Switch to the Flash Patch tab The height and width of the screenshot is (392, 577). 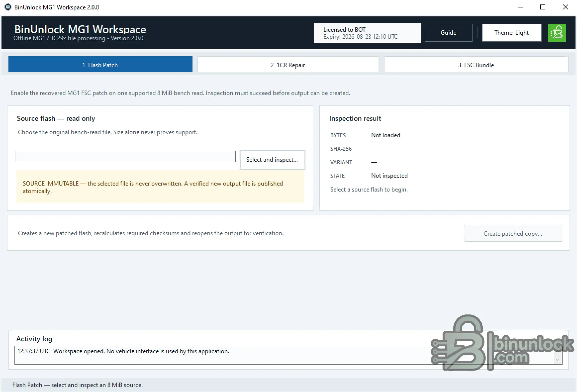(x=100, y=65)
